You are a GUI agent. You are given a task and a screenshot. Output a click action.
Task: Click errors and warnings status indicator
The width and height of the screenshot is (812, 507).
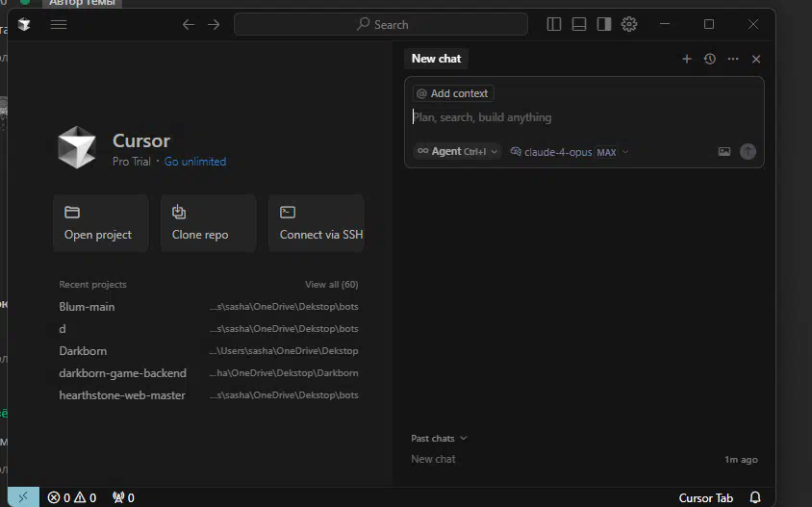tap(71, 497)
